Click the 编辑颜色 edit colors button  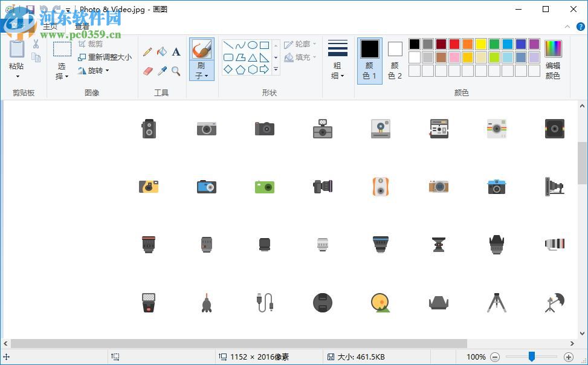pyautogui.click(x=553, y=59)
